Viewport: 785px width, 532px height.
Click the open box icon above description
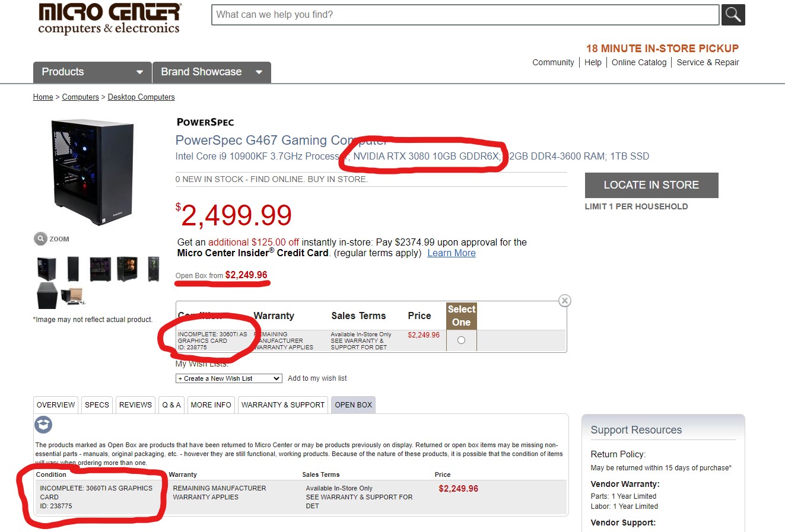point(43,425)
